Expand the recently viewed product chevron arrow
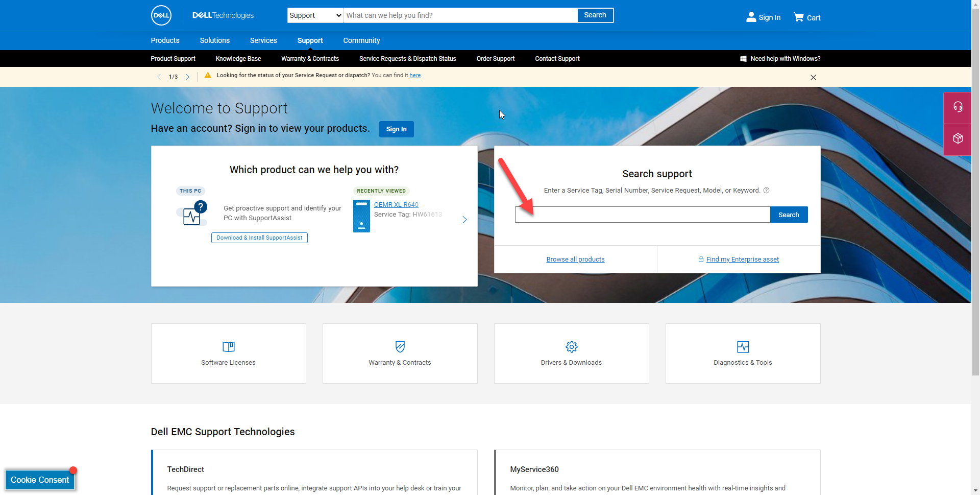Viewport: 980px width, 495px height. (464, 220)
